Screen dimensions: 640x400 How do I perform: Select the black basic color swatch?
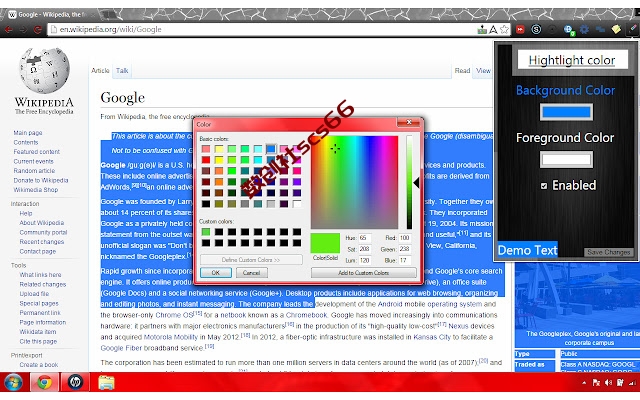pos(206,204)
